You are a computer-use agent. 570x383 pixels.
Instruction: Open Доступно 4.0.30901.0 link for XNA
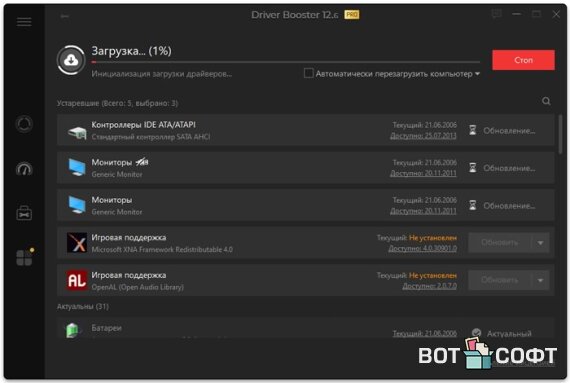click(x=422, y=249)
